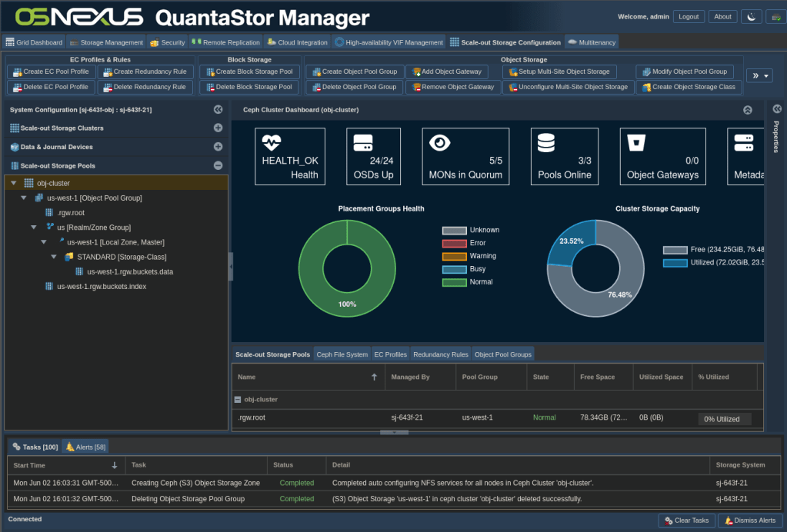Screen dimensions: 787x532
Task: Expand the Data & Journal Devices section
Action: click(218, 147)
